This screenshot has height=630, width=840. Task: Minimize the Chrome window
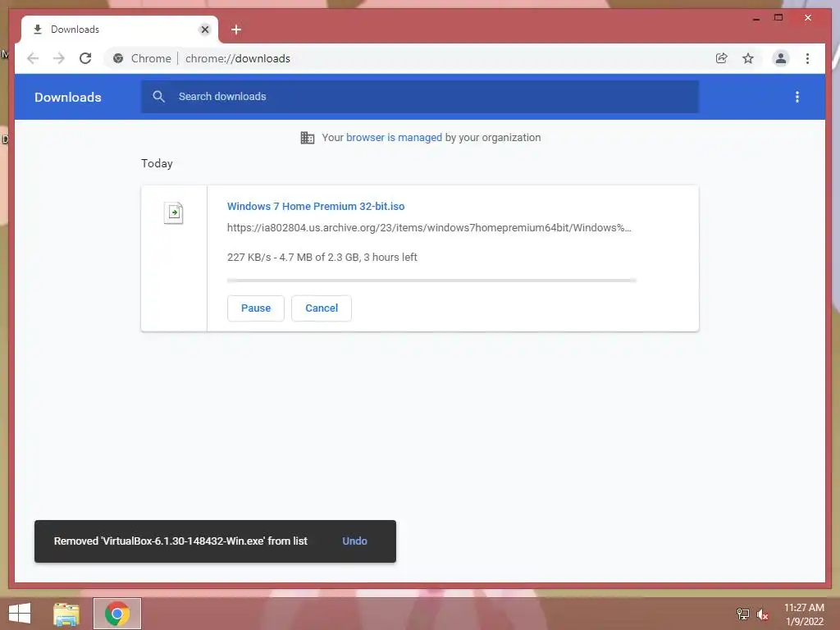[x=756, y=18]
